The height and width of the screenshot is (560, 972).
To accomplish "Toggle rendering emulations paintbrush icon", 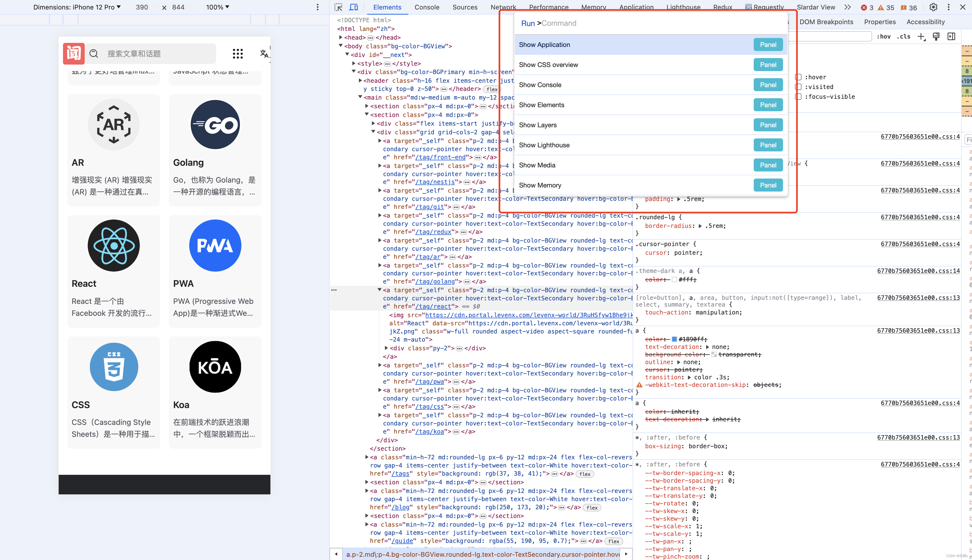I will point(936,36).
